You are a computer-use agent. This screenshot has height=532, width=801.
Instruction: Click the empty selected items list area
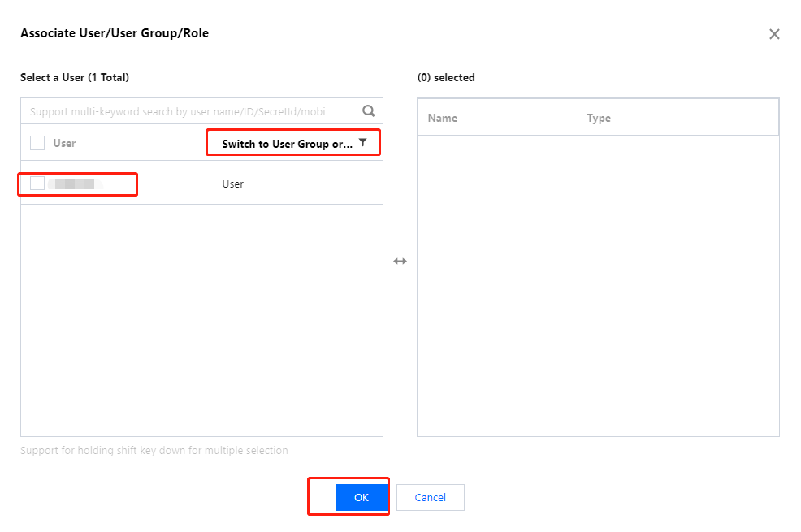tap(598, 284)
